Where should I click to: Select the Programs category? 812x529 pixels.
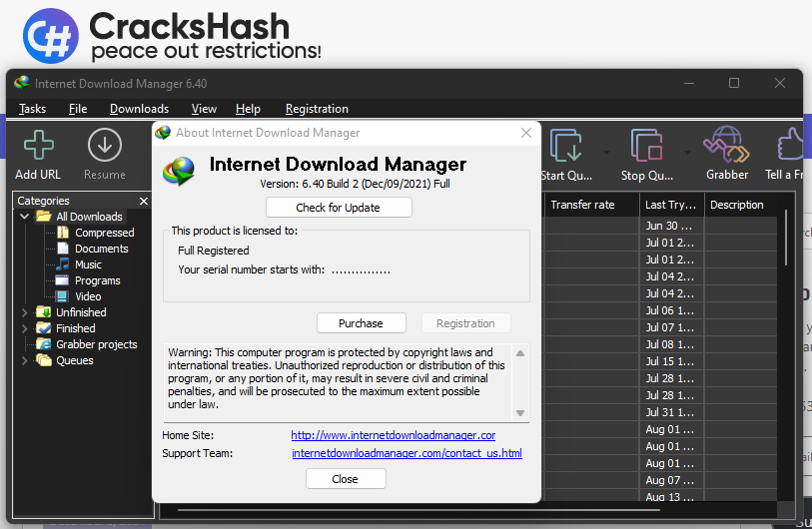click(x=97, y=280)
